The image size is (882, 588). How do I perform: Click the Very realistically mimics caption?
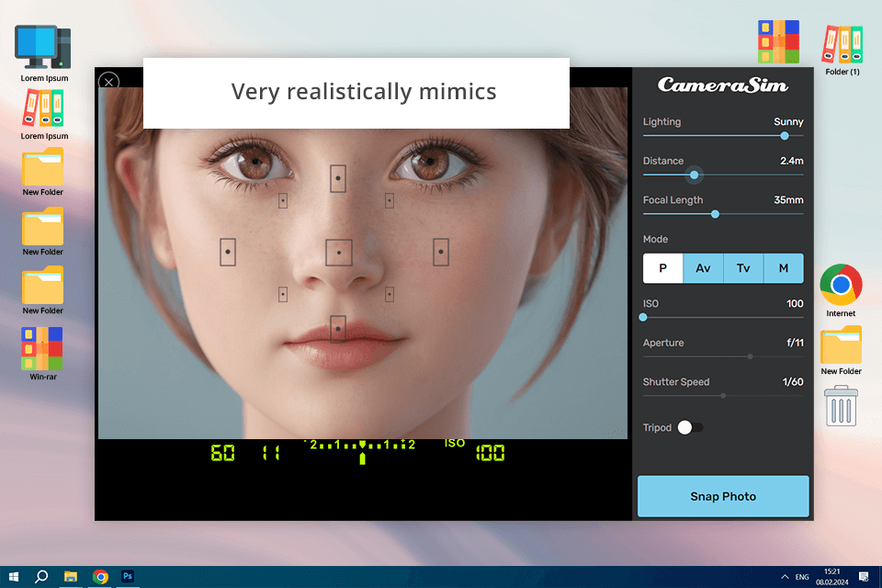tap(364, 91)
